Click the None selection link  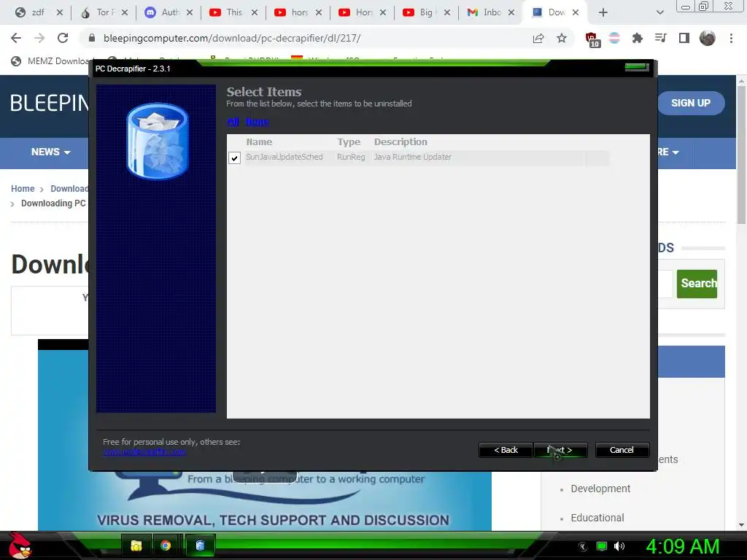pos(258,122)
